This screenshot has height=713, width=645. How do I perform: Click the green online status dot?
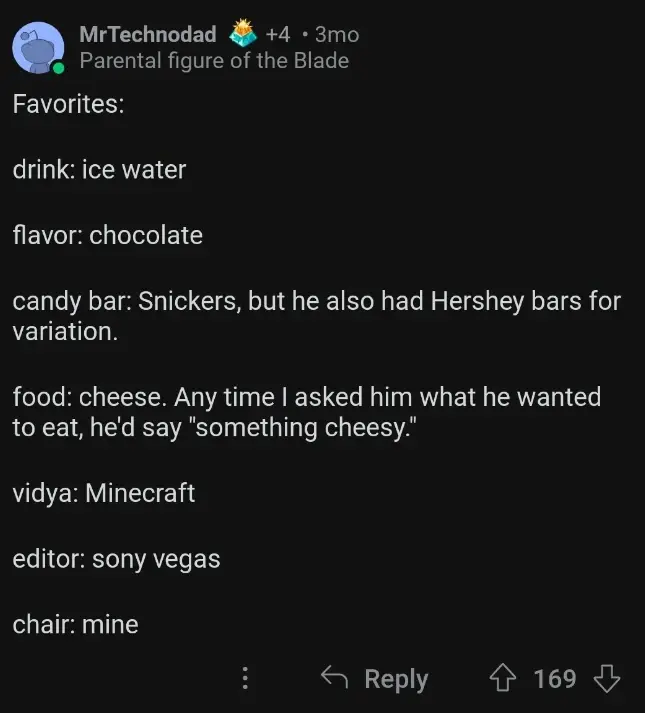[x=59, y=68]
